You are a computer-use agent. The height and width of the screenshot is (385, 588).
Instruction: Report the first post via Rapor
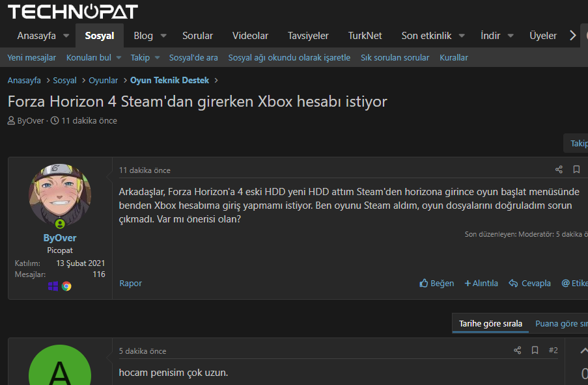[130, 283]
